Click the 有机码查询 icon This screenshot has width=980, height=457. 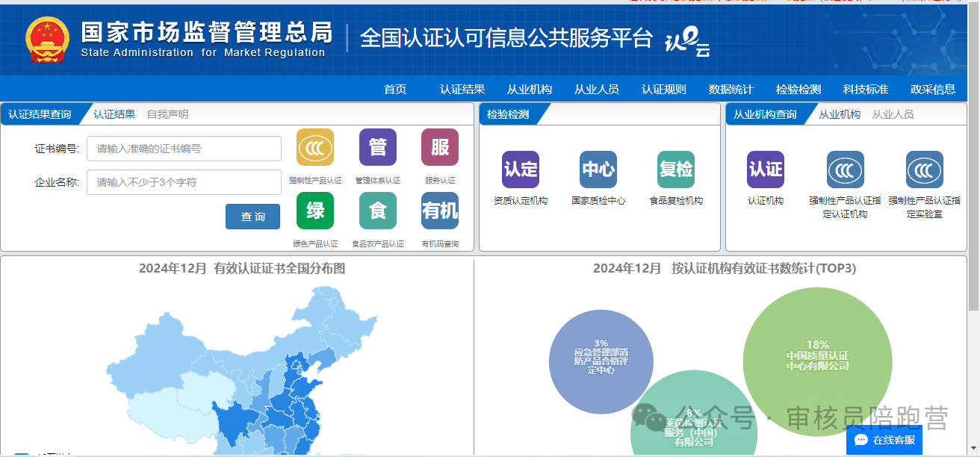click(x=440, y=211)
